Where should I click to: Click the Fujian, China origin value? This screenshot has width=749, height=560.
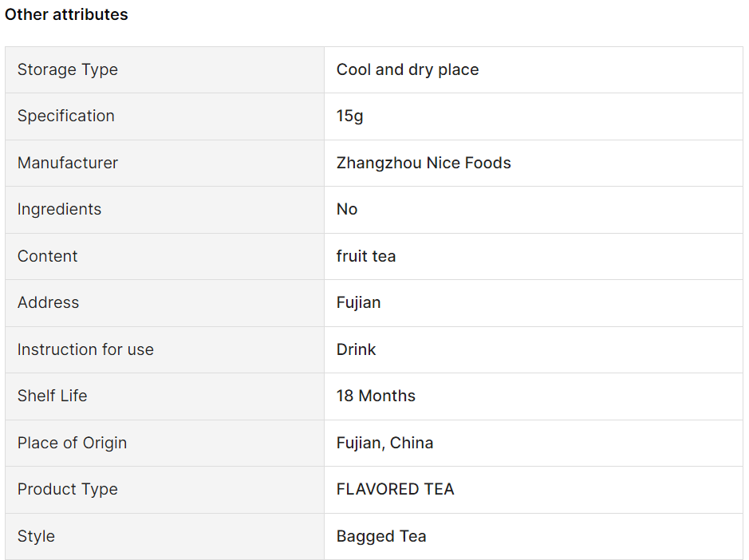(384, 443)
